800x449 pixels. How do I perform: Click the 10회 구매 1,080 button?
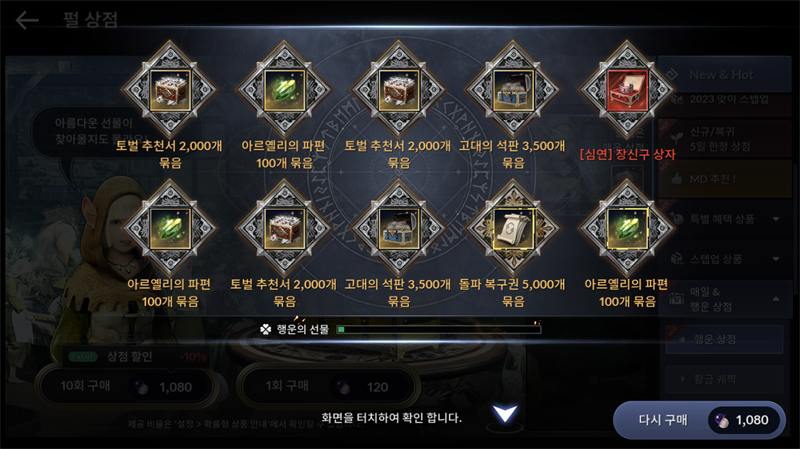pos(126,386)
